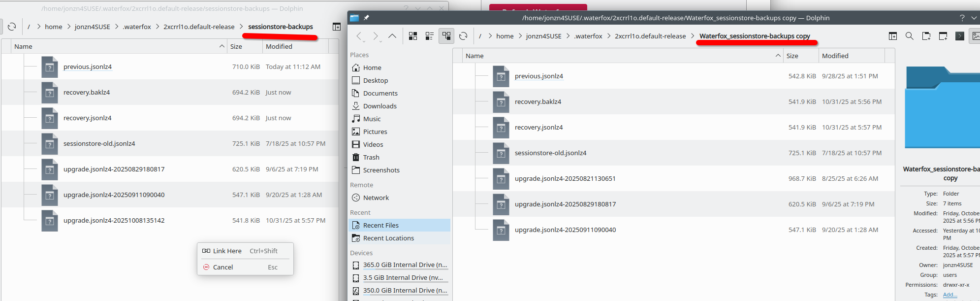
Task: Toggle the pin on right window title bar
Action: point(367,18)
